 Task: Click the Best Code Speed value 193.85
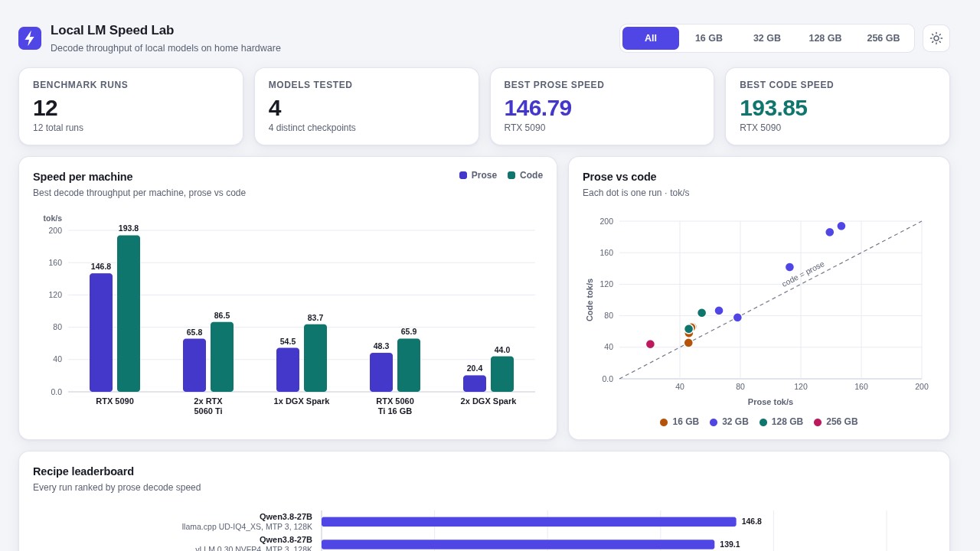(x=773, y=108)
